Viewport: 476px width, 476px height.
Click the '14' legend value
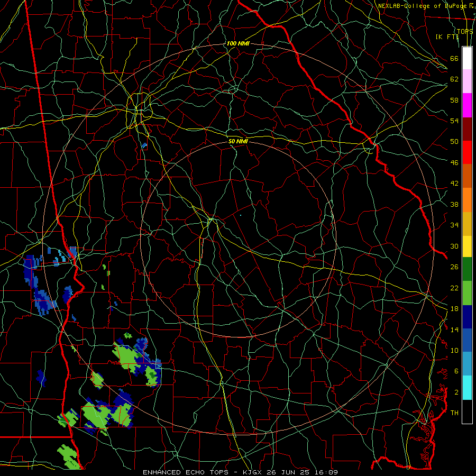[x=454, y=329]
